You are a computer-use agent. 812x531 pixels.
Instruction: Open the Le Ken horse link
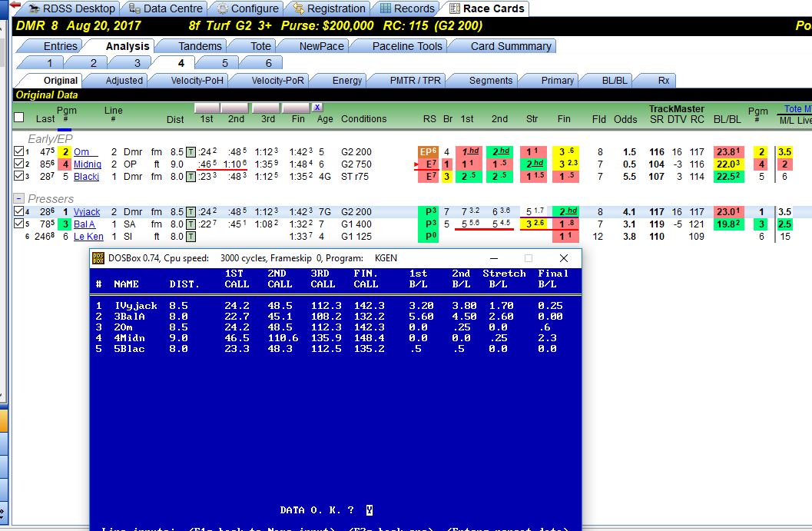(88, 237)
